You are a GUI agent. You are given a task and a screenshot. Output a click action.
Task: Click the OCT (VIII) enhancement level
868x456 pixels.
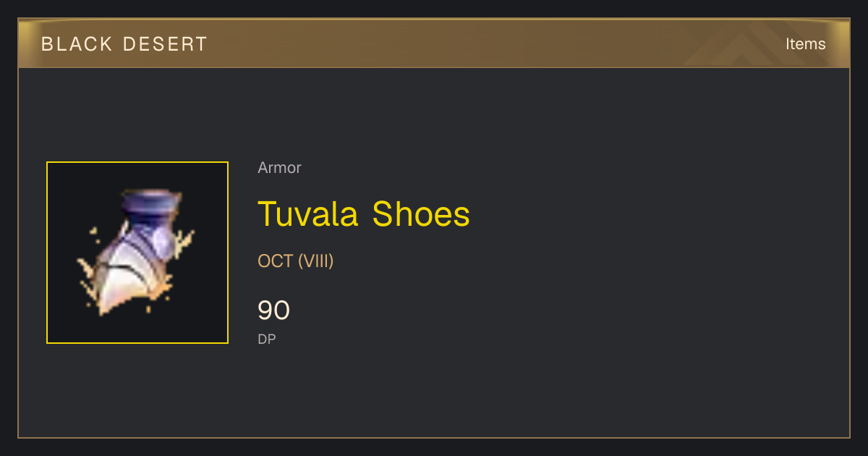pyautogui.click(x=296, y=261)
